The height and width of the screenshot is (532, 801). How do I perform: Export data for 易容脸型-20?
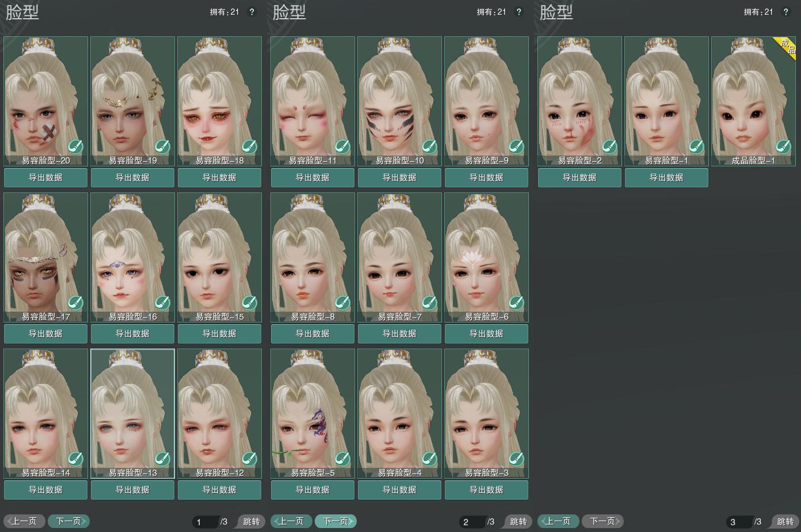pyautogui.click(x=46, y=178)
